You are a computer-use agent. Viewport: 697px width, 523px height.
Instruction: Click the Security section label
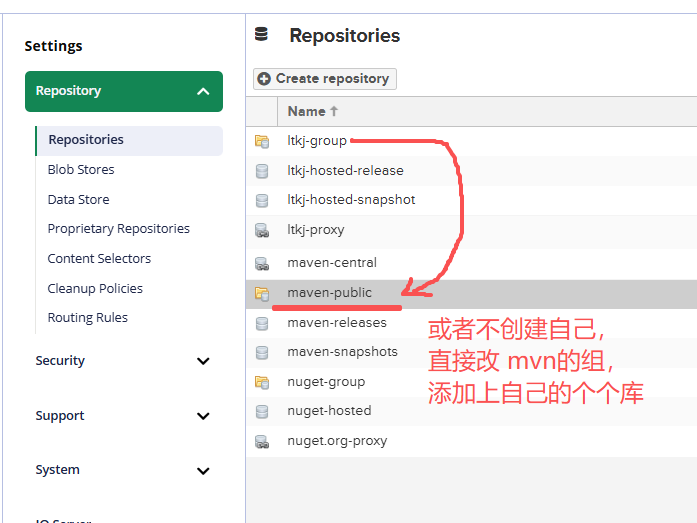(x=60, y=361)
